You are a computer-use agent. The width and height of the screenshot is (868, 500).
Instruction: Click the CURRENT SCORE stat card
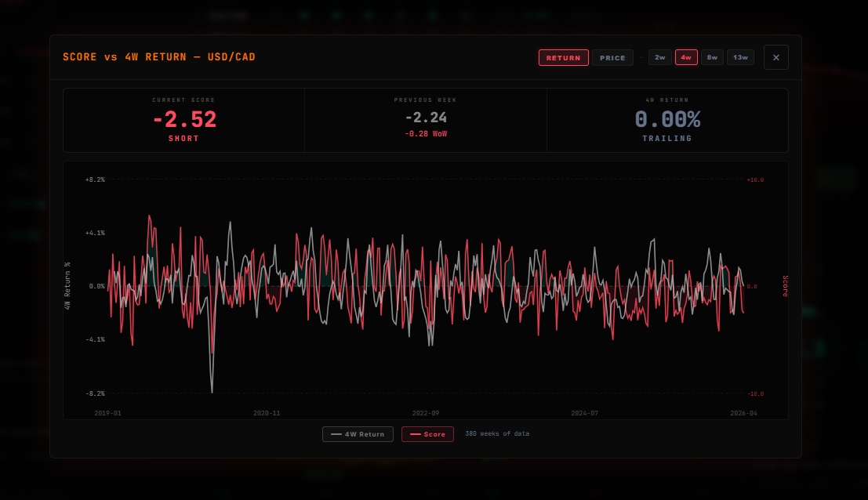coord(183,120)
